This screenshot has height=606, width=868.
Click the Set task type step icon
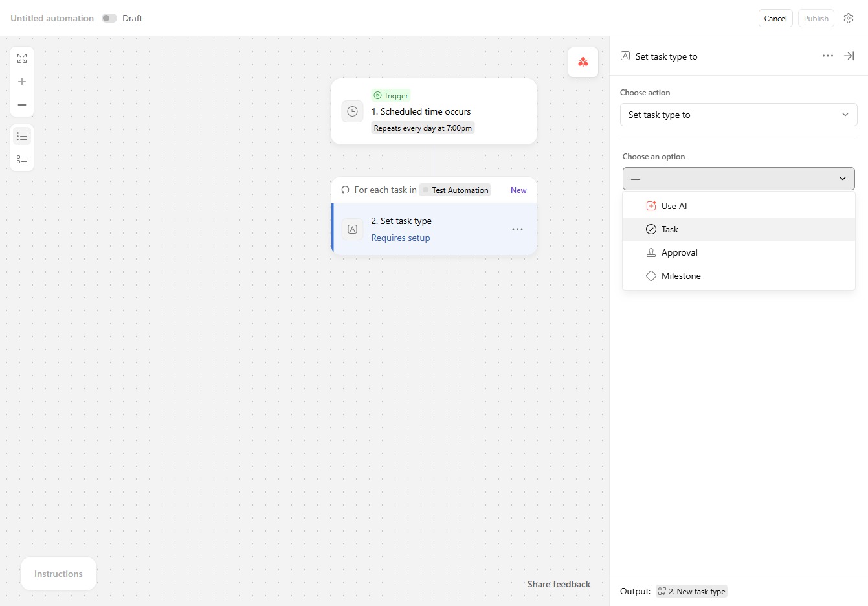coord(352,229)
